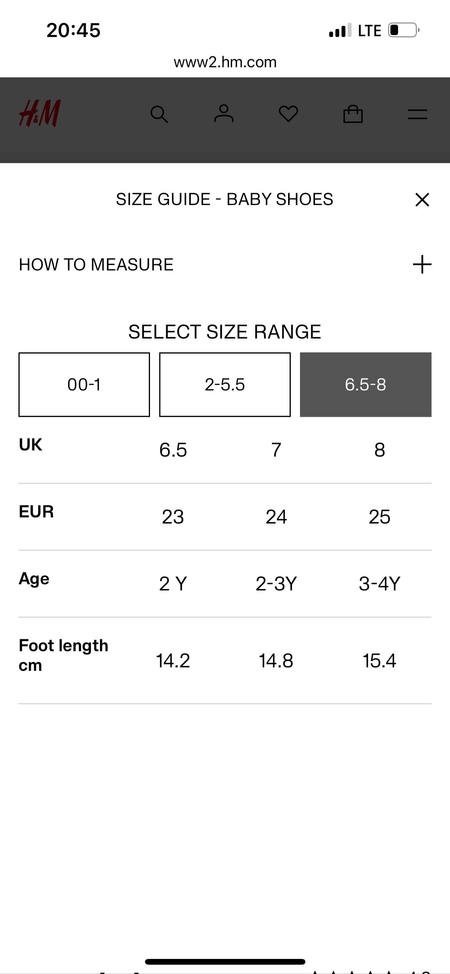Close the size guide panel

(x=422, y=199)
